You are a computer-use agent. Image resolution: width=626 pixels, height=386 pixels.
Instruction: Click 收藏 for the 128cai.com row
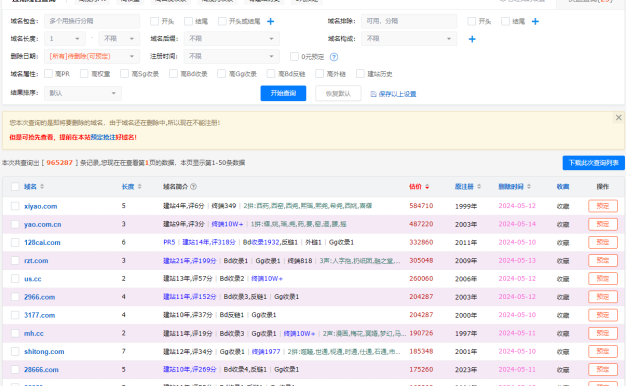[563, 243]
